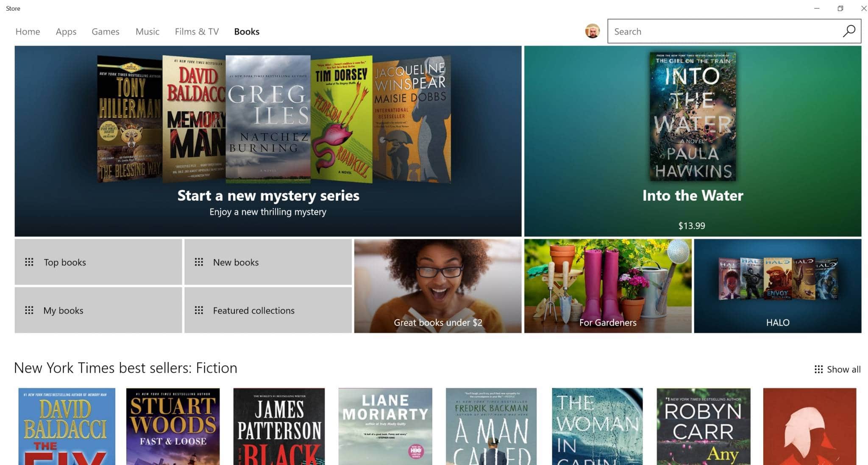Restore down the Store window
868x465 pixels.
pos(840,8)
